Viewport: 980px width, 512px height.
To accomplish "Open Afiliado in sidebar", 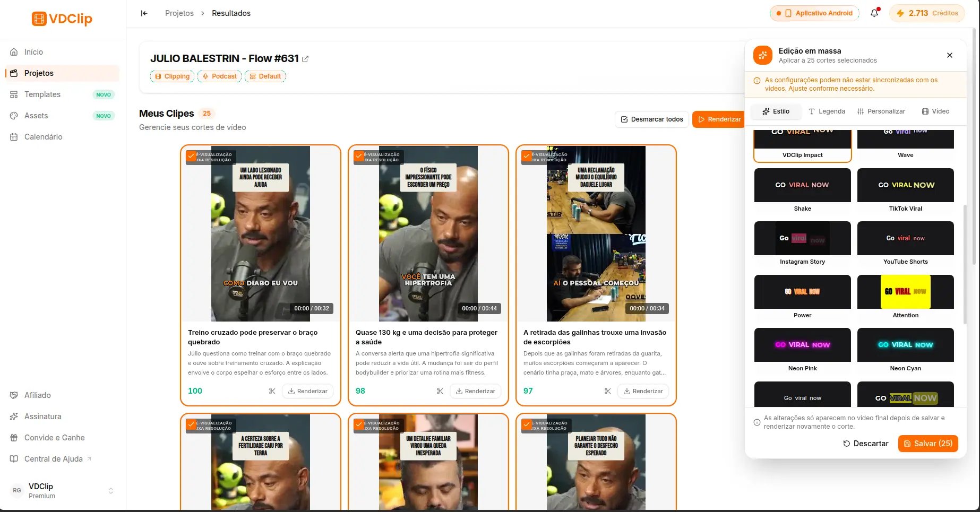I will pos(62,395).
